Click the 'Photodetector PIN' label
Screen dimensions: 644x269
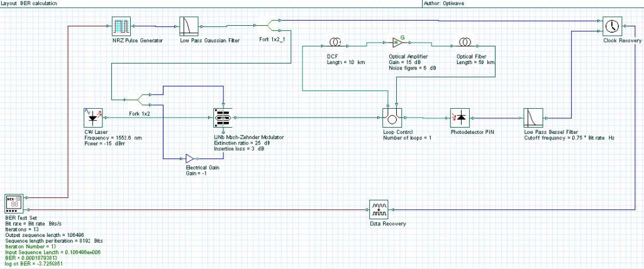pos(472,132)
